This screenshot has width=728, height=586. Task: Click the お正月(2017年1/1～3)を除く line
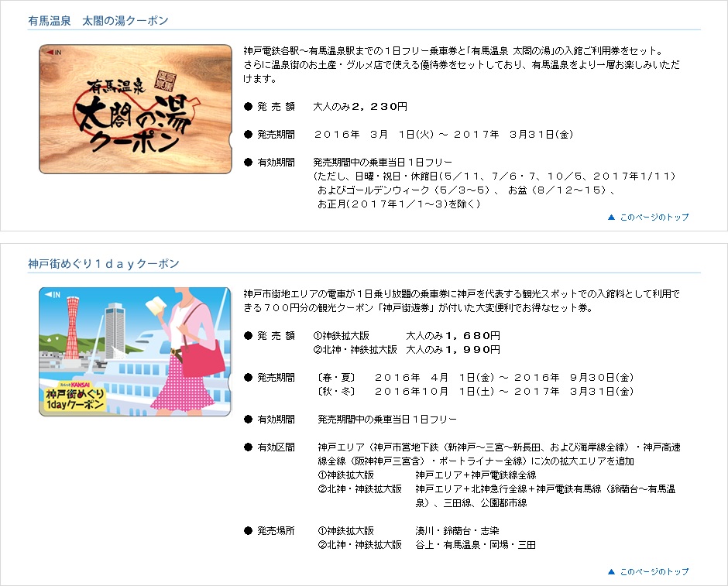[399, 204]
